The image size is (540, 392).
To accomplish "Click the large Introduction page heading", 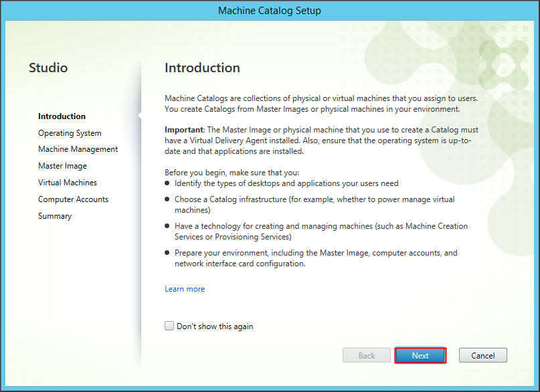I will [202, 68].
